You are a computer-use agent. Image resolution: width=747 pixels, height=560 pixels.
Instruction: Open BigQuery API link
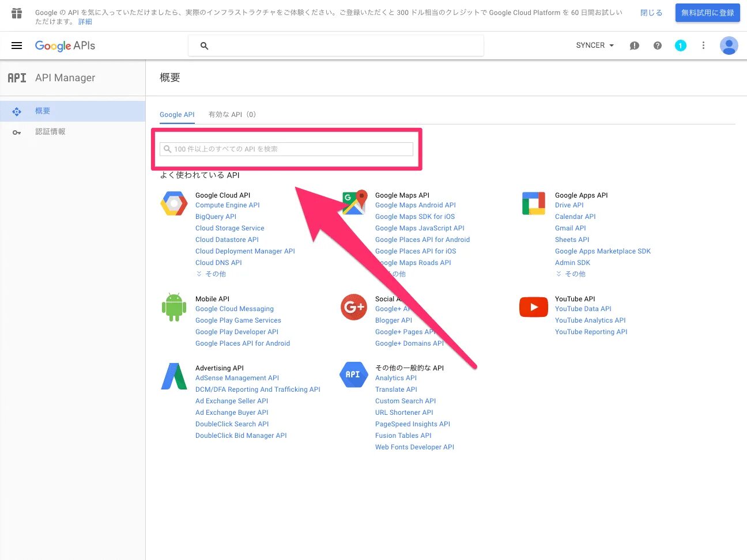[x=216, y=217]
